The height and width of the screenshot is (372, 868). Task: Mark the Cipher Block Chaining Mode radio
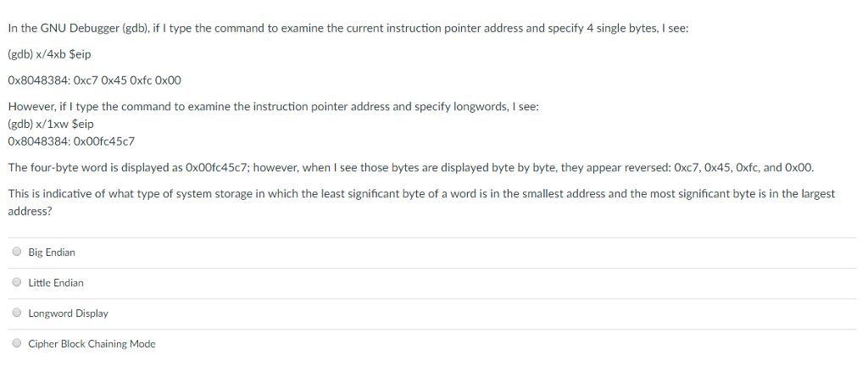pyautogui.click(x=17, y=343)
